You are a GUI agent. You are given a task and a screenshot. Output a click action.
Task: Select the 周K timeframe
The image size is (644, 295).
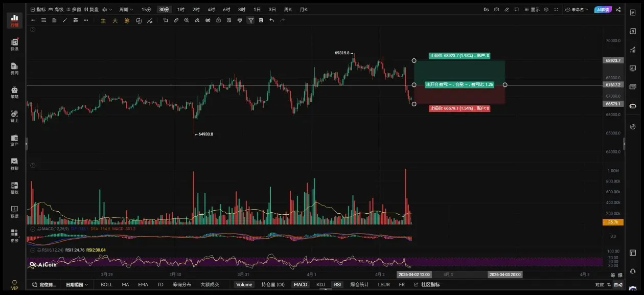pos(288,9)
